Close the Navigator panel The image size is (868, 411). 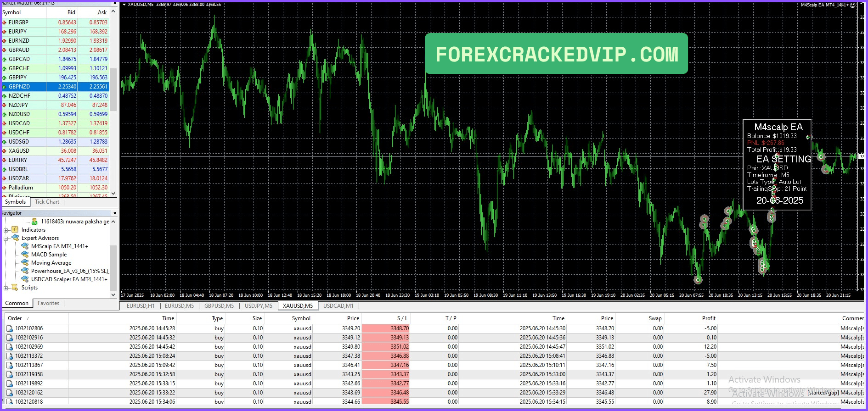tap(115, 213)
